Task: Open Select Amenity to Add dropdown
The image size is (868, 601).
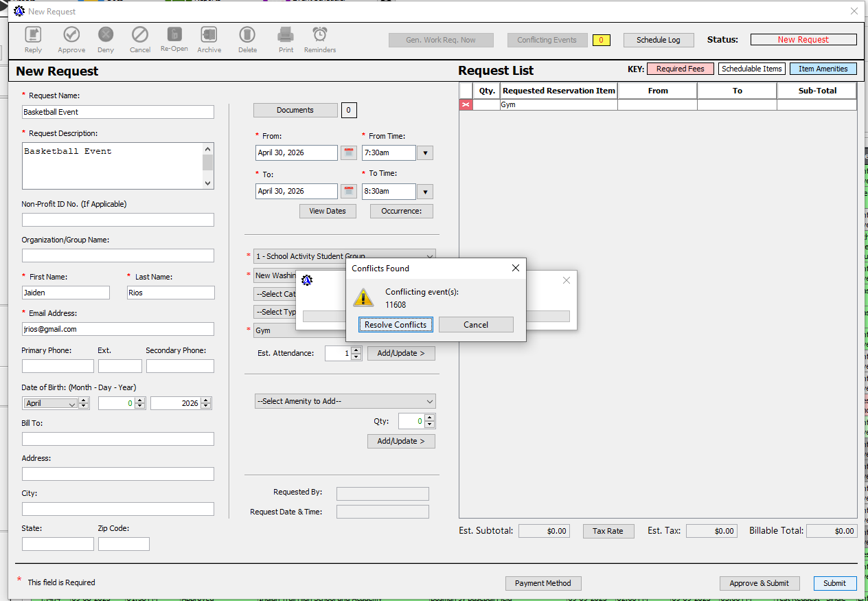Action: point(345,401)
